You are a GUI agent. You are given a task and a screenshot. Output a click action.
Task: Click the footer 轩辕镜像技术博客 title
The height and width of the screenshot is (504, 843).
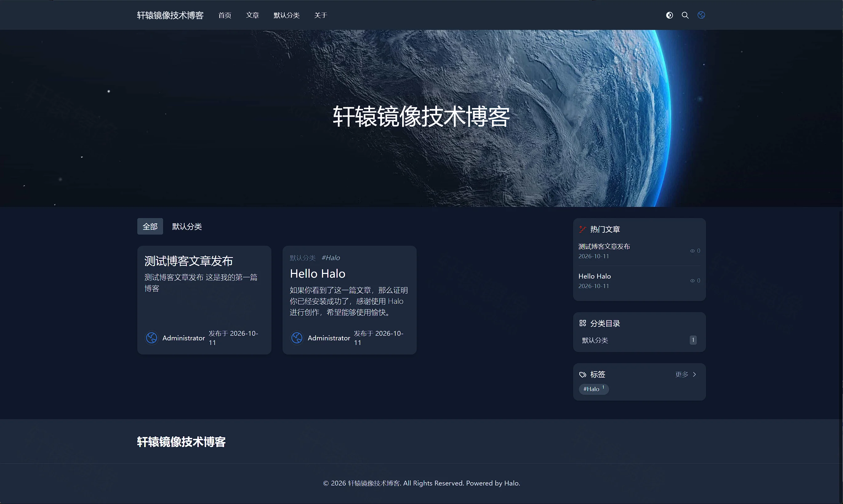tap(181, 442)
